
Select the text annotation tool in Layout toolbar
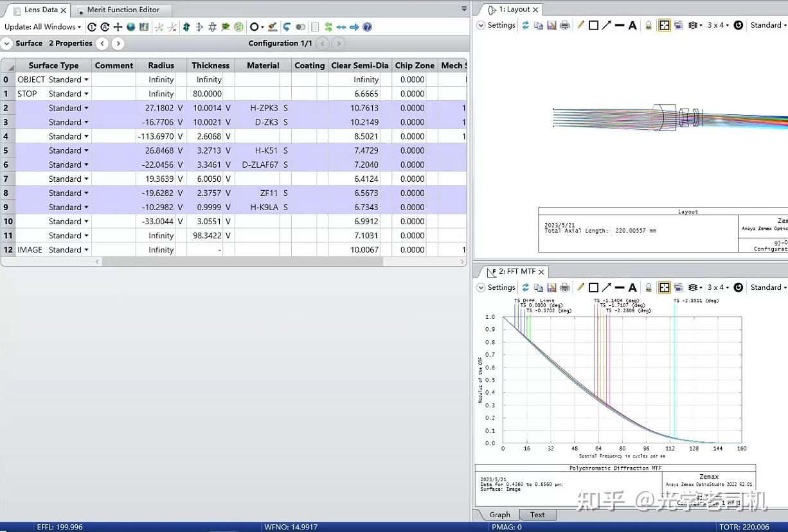632,25
